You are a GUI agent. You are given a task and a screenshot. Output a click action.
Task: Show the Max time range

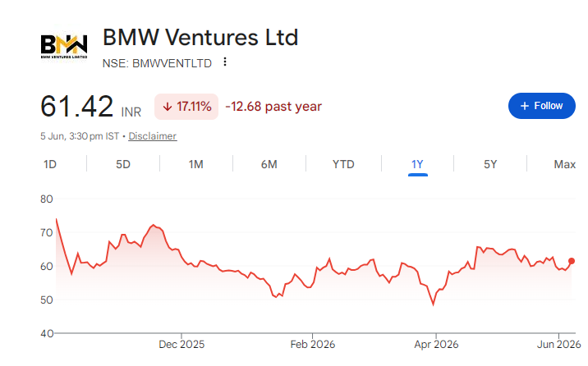(x=565, y=164)
